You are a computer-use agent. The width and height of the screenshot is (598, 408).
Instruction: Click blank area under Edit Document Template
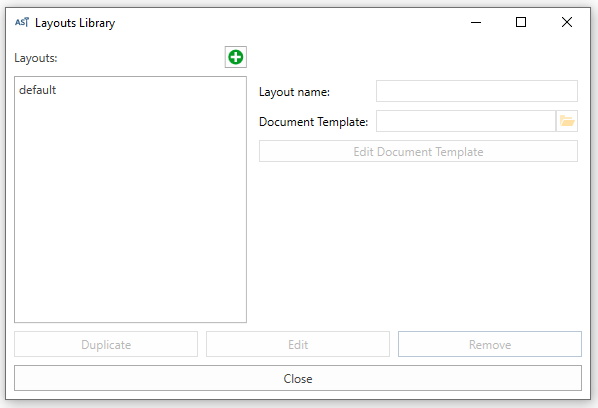point(418,244)
